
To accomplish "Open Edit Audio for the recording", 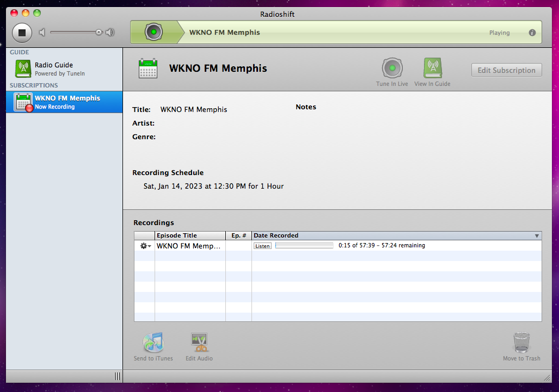I will [199, 347].
